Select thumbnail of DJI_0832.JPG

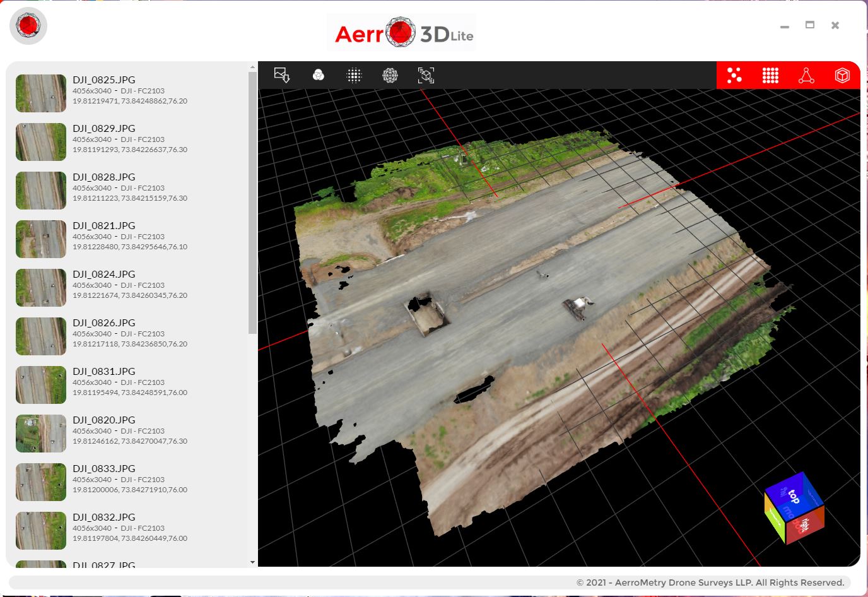[x=41, y=531]
